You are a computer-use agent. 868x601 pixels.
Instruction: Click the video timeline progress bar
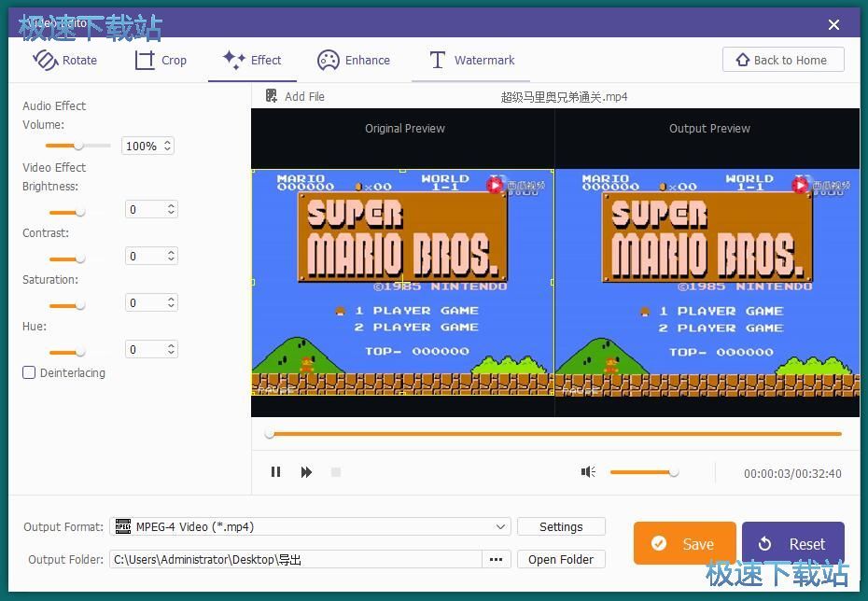tap(553, 434)
